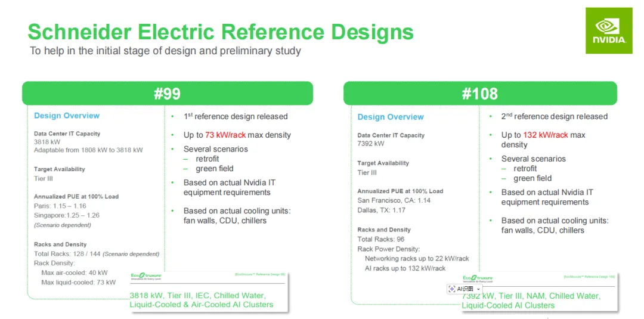644x319 pixels.
Task: Click 'Singapore:1.25 – 1.26' PUE line
Action: point(67,215)
